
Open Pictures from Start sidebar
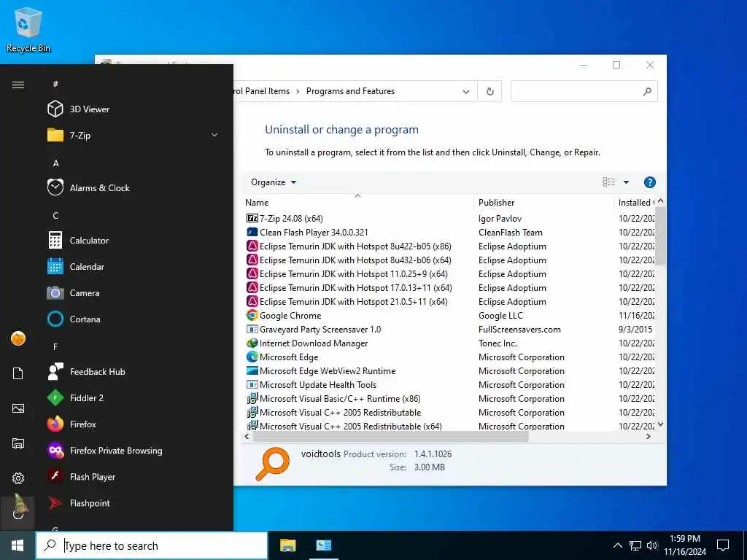click(x=18, y=408)
